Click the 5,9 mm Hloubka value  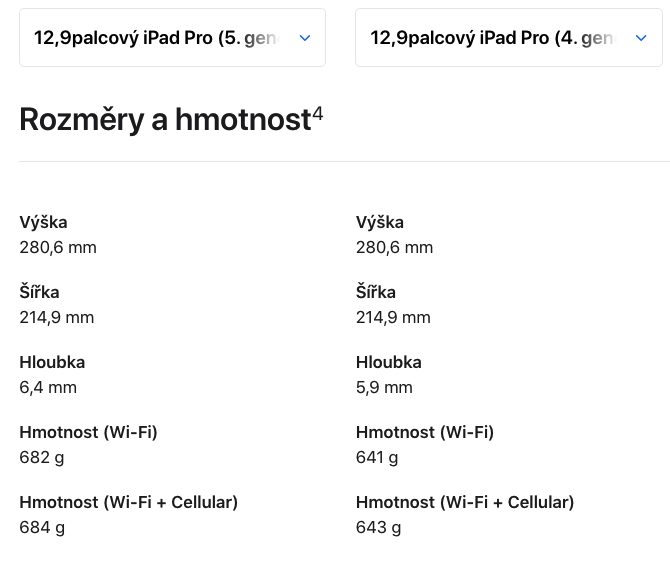[x=384, y=387]
